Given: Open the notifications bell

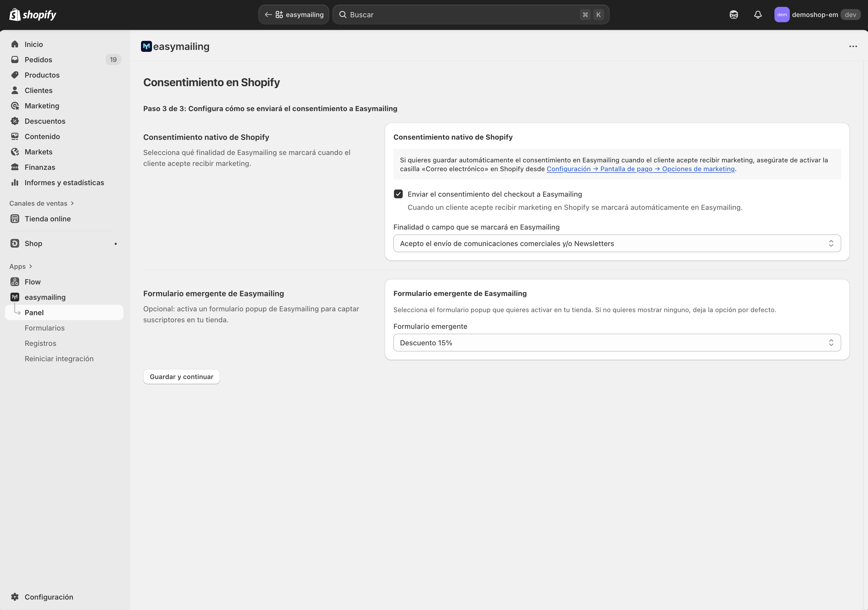Looking at the screenshot, I should tap(758, 15).
